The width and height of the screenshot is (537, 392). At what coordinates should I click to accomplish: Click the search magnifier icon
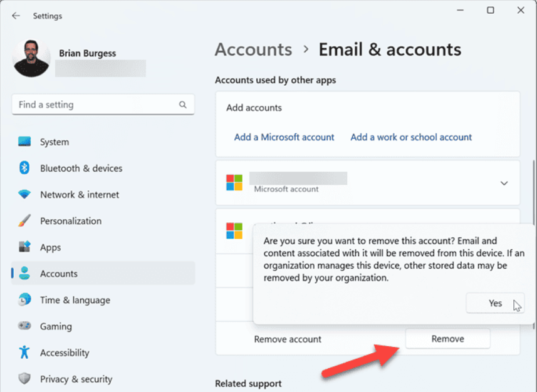tap(183, 105)
